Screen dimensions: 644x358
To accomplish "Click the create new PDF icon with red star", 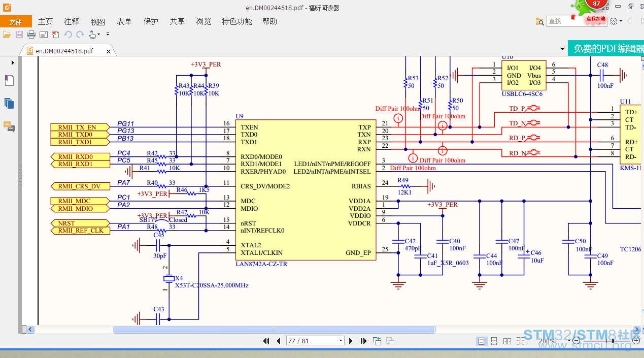I will [55, 35].
